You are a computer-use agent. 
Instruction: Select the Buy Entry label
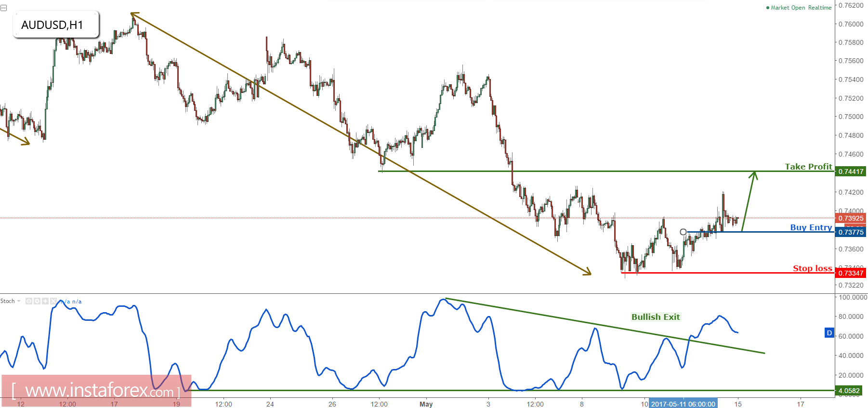tap(811, 227)
